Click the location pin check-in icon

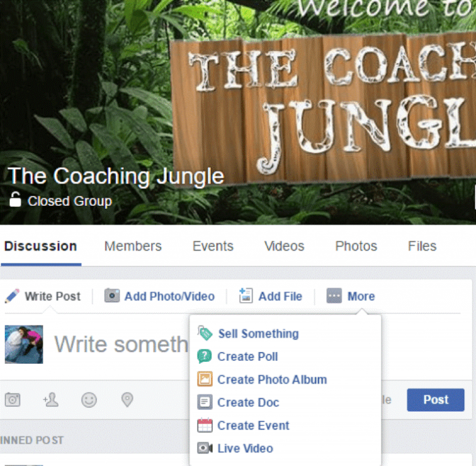[x=127, y=400]
